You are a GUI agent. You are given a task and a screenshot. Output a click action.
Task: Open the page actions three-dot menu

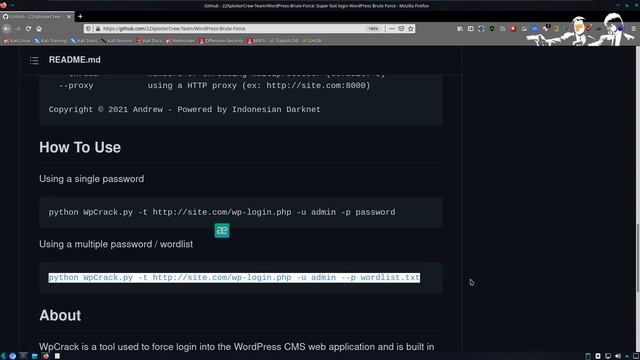(392, 29)
